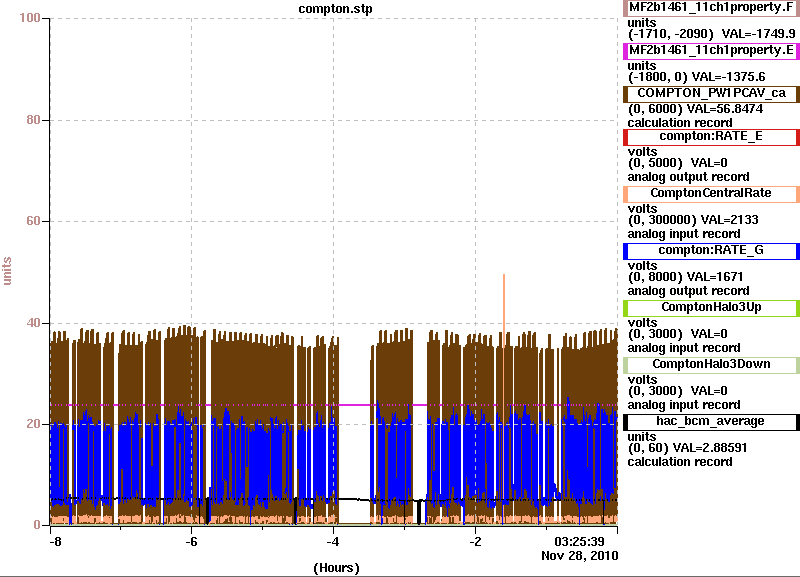Click the 'calculation record' text under hac_bcm_average
Image resolution: width=800 pixels, height=577 pixels.
(680, 462)
